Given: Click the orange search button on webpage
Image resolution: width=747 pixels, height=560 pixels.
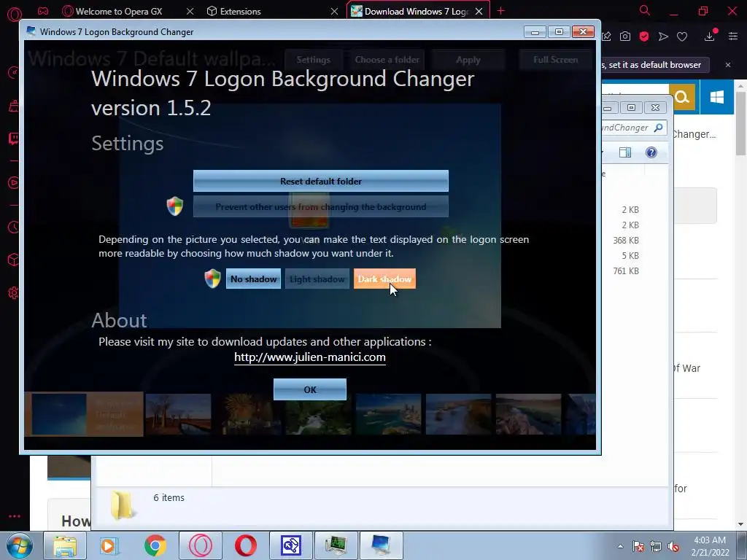Looking at the screenshot, I should pos(682,97).
